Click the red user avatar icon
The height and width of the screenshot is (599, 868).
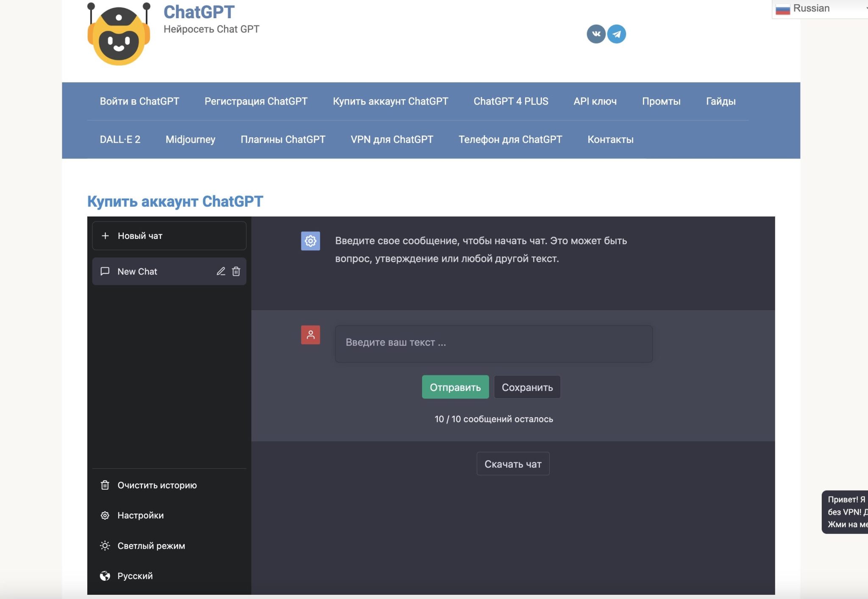310,335
